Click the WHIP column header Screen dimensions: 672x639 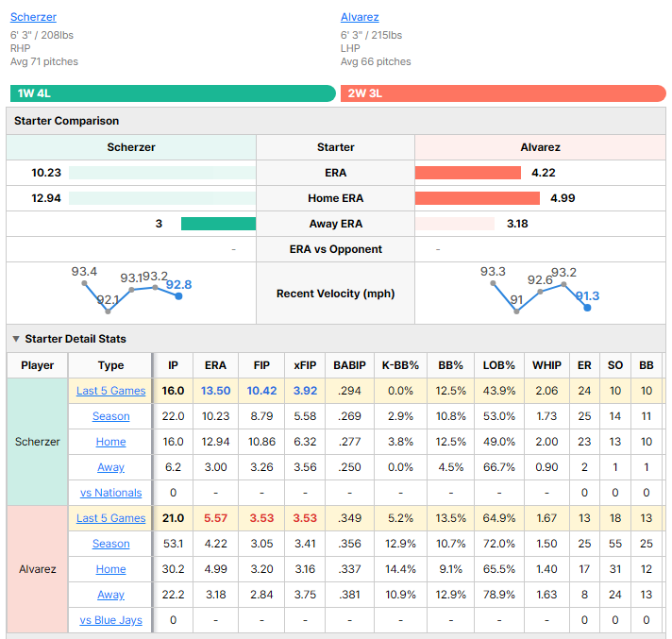pyautogui.click(x=546, y=365)
